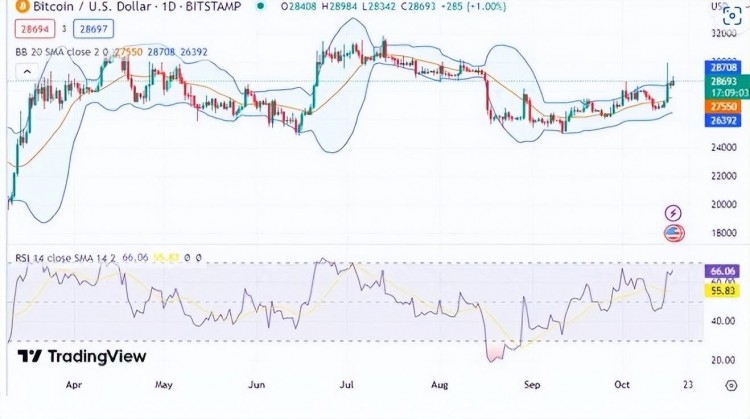Collapse the indicator legend chevron
Viewport: 750px width, 419px height.
(x=27, y=72)
